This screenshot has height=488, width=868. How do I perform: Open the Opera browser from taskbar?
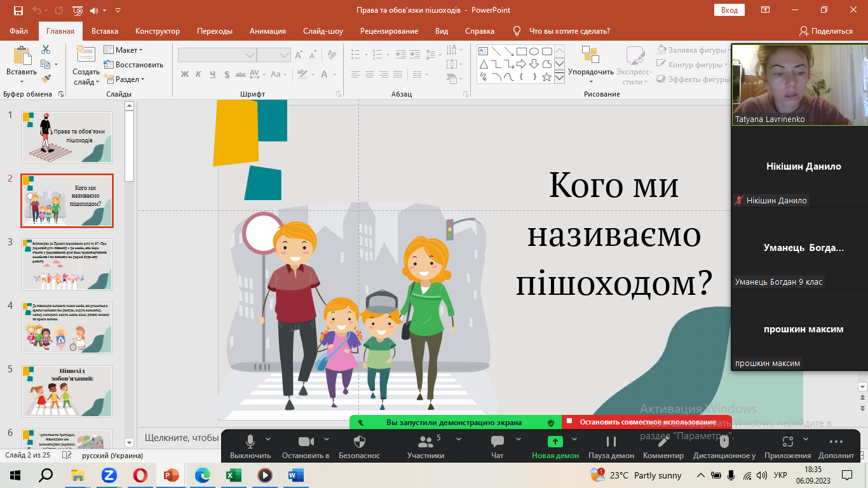click(140, 475)
